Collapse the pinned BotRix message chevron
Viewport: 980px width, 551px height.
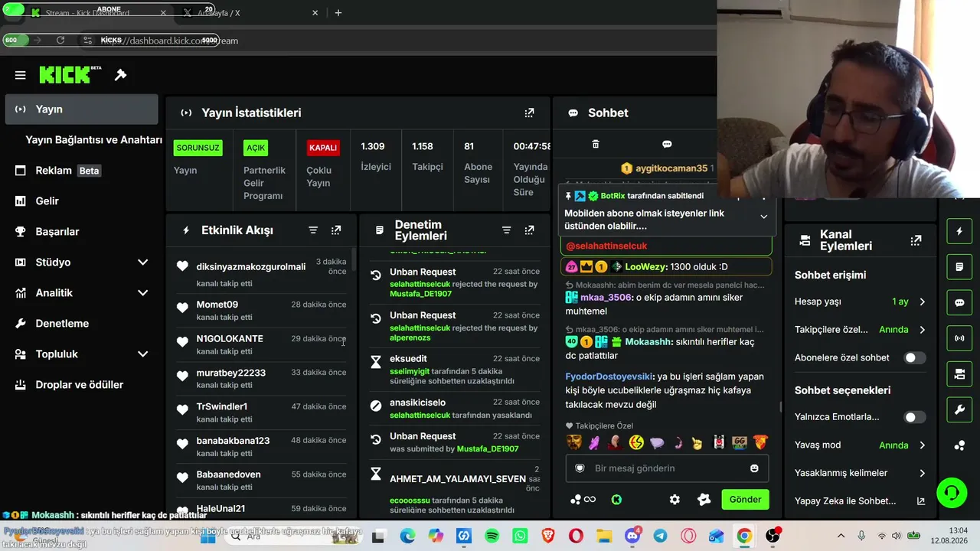pyautogui.click(x=763, y=217)
